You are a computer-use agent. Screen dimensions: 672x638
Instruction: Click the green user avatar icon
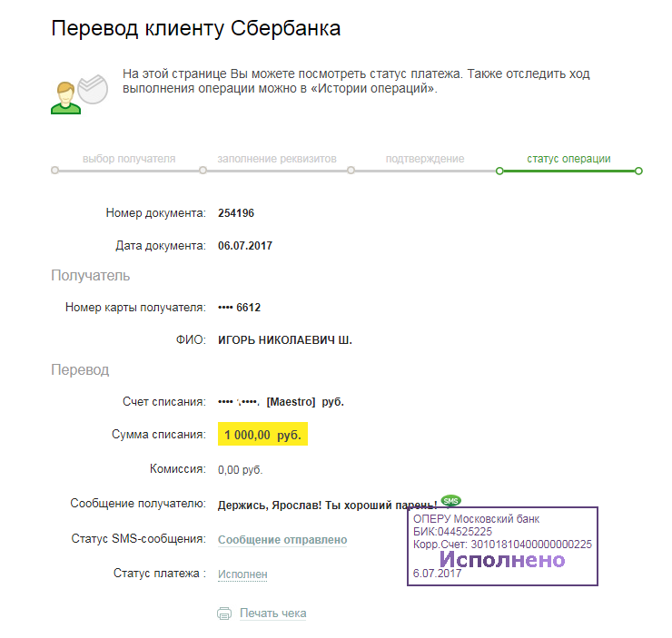point(65,98)
